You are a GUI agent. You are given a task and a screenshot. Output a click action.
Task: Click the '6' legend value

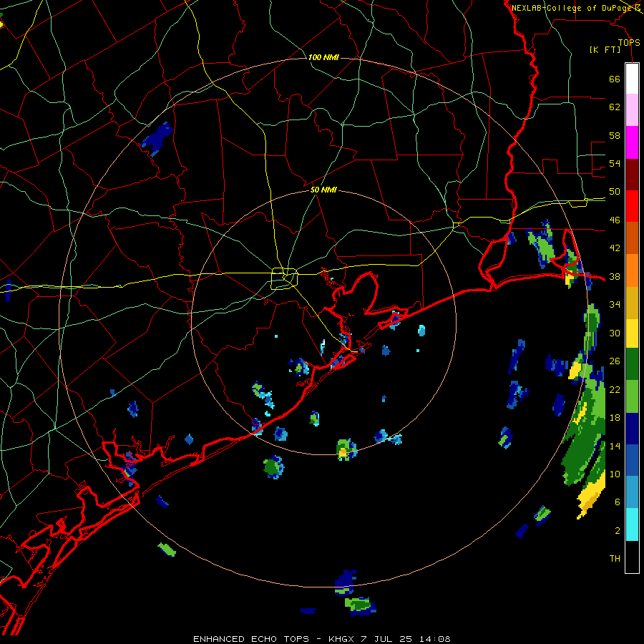coord(618,502)
